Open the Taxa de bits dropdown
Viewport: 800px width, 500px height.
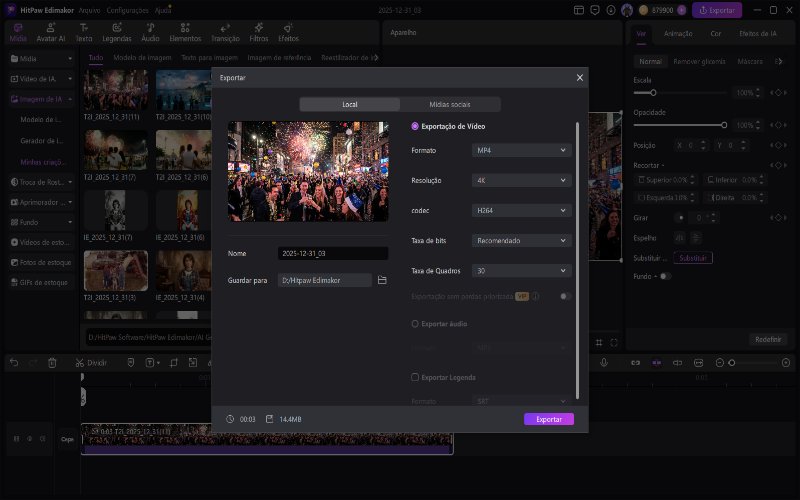[x=521, y=240]
